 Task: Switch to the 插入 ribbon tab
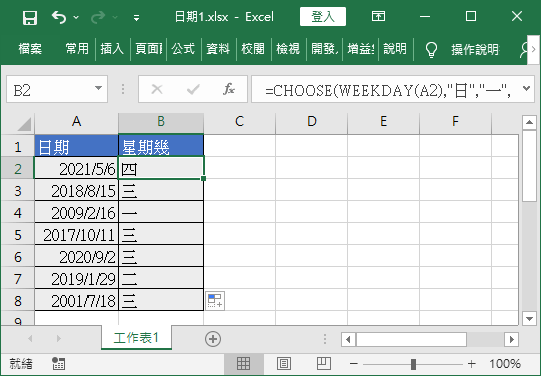pyautogui.click(x=112, y=49)
